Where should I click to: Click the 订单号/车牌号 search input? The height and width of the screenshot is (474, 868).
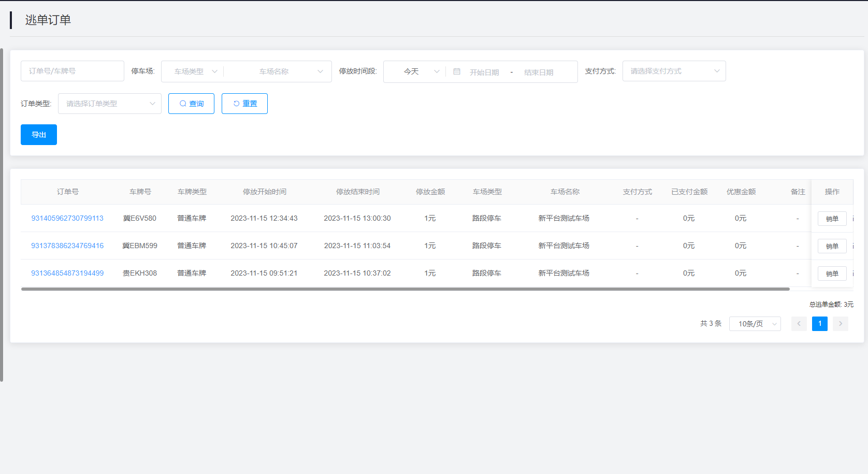pos(73,71)
